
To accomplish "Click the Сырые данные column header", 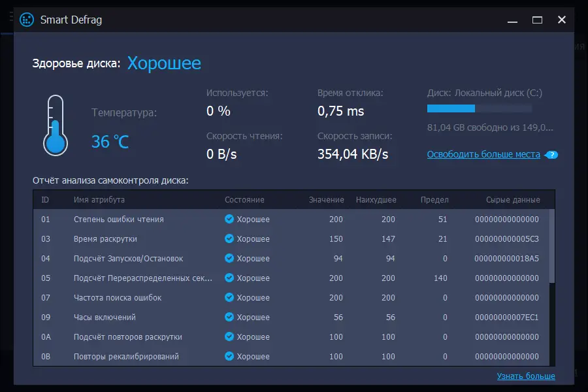I will pos(513,200).
